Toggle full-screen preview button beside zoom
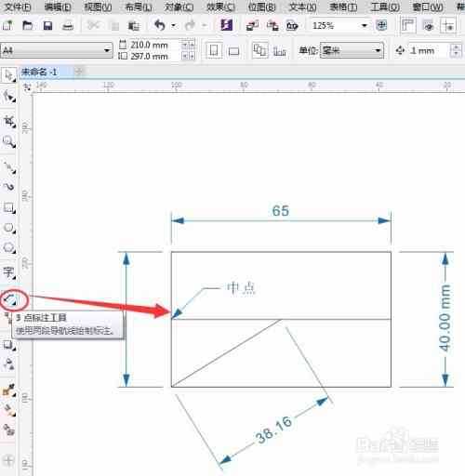The height and width of the screenshot is (476, 465). click(x=381, y=25)
